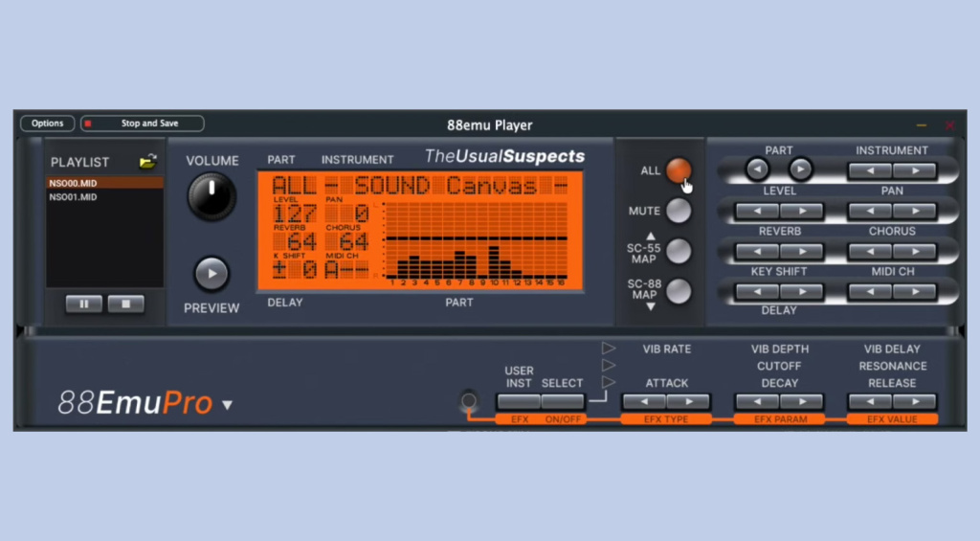Screen dimensions: 980x541
Task: Select the CUTOFF row triangle
Action: tap(608, 365)
